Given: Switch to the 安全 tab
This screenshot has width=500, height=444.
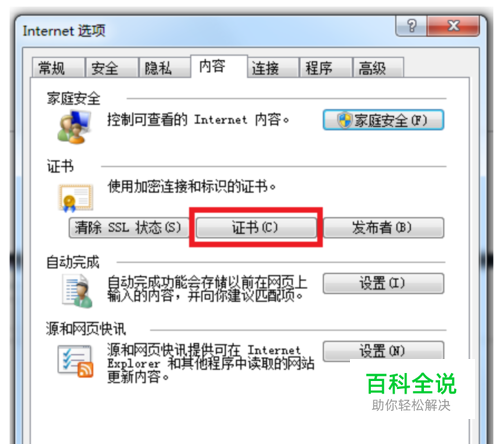Looking at the screenshot, I should point(112,68).
